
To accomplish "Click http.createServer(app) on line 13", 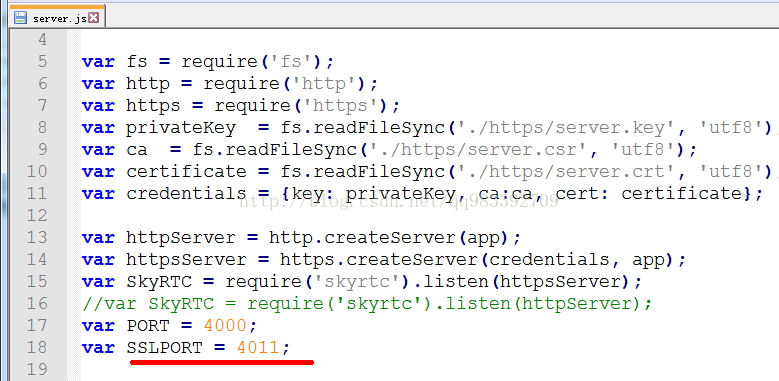I will [390, 237].
